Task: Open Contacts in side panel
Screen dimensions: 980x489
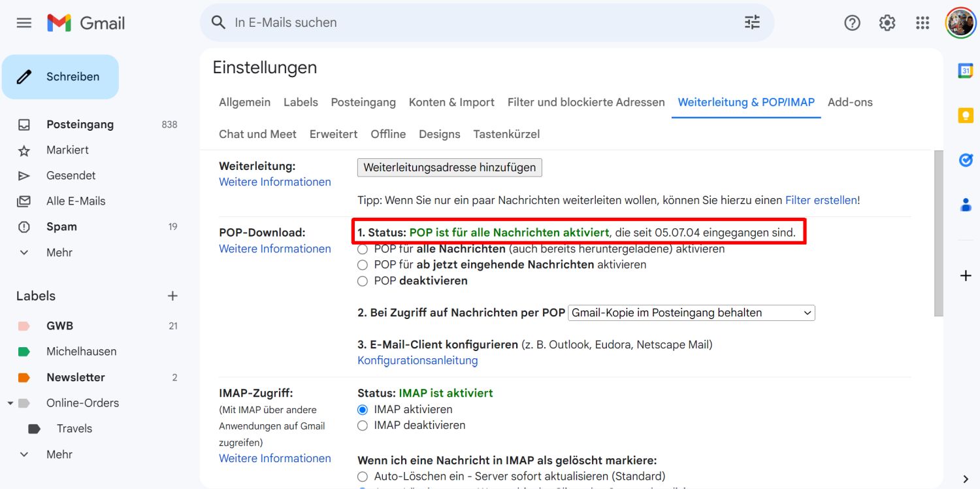Action: click(966, 205)
